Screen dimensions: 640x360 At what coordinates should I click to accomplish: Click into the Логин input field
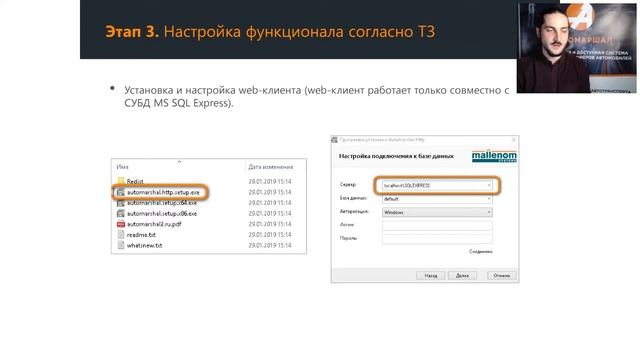tap(437, 225)
